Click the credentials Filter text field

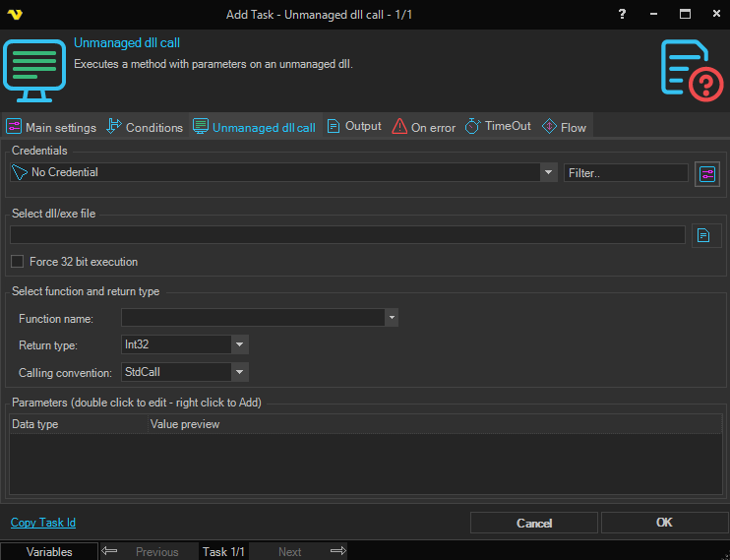tap(626, 172)
